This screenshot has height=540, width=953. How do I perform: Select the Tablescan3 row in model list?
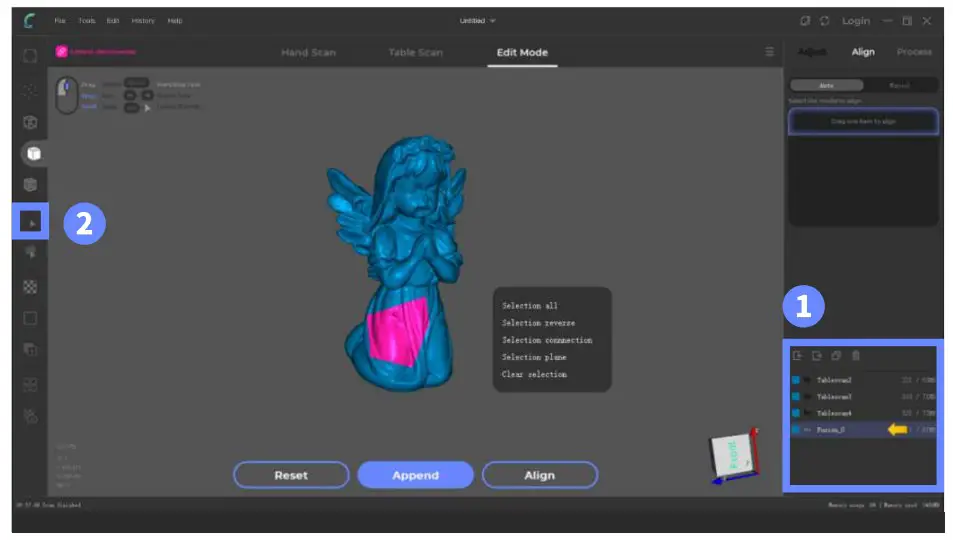863,396
